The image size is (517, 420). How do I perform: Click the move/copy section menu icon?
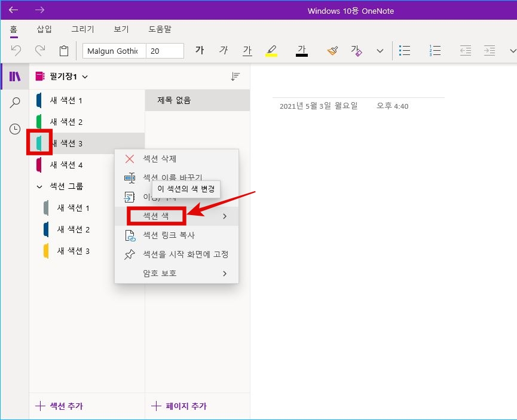pos(129,197)
